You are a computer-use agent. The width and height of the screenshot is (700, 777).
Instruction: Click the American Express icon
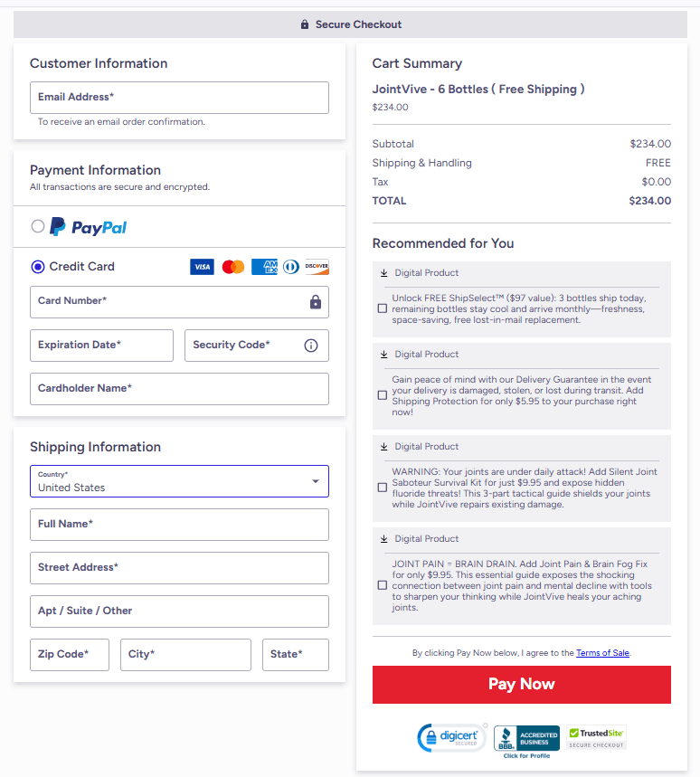click(x=263, y=266)
